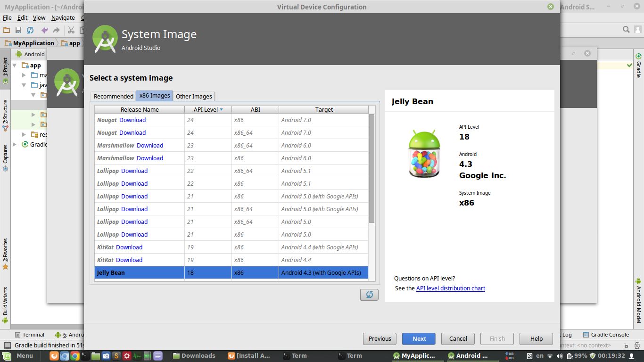Click the Open folder icon in main toolbar

pyautogui.click(x=7, y=30)
